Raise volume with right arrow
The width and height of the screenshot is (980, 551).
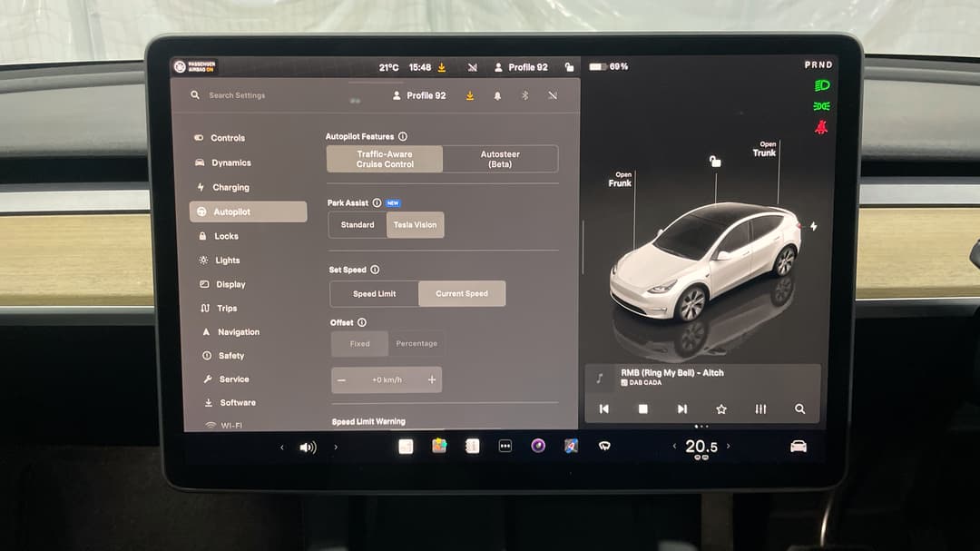pos(336,448)
